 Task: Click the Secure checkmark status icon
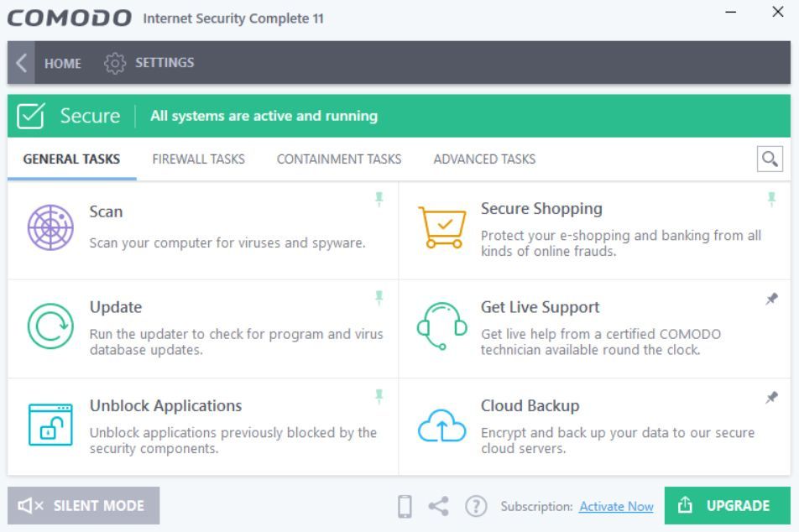pyautogui.click(x=30, y=116)
